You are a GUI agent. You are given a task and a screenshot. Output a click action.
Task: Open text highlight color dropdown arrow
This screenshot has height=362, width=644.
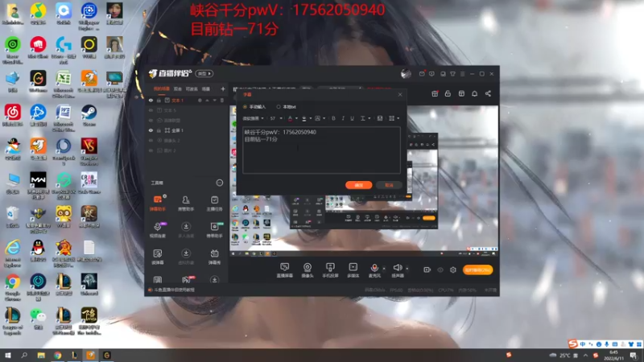click(310, 118)
